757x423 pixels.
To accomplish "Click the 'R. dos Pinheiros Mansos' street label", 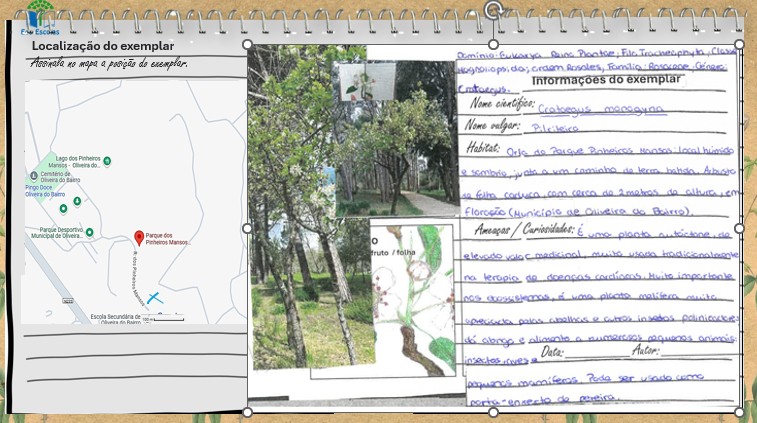I will click(138, 279).
